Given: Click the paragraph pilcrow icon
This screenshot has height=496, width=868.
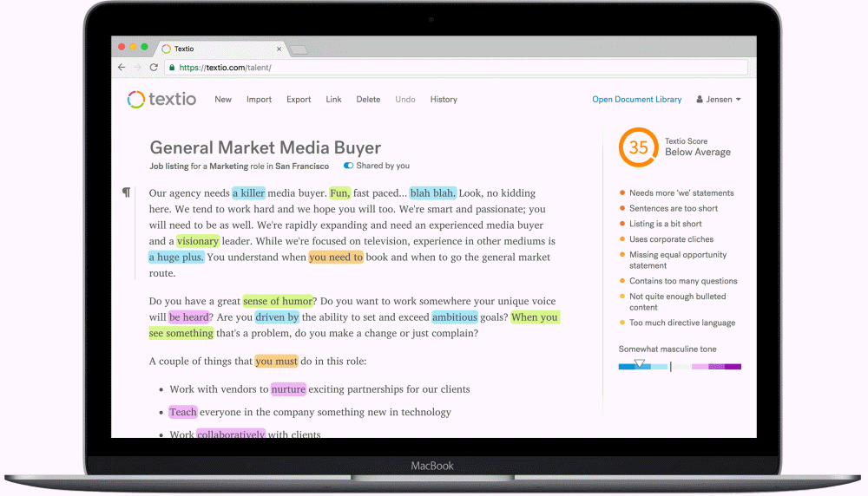Looking at the screenshot, I should (127, 193).
